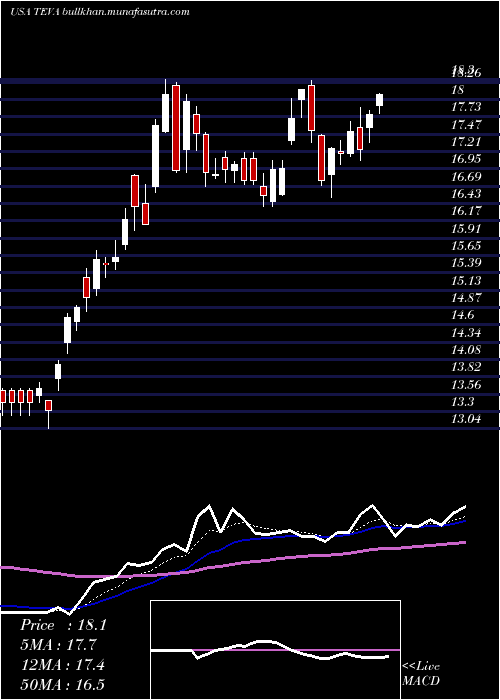The width and height of the screenshot is (500, 700).
Task: Click the 15.39 price axis label
Action: pyautogui.click(x=466, y=262)
